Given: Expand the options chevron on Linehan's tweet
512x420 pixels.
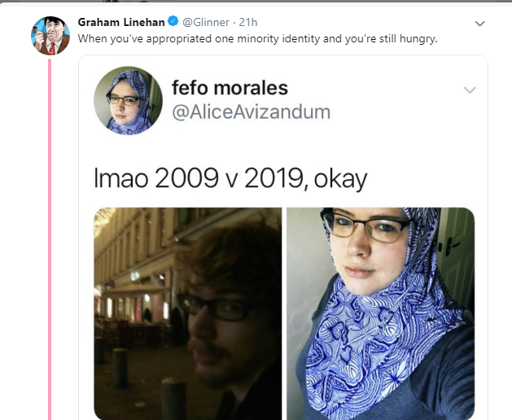Looking at the screenshot, I should coord(479,24).
